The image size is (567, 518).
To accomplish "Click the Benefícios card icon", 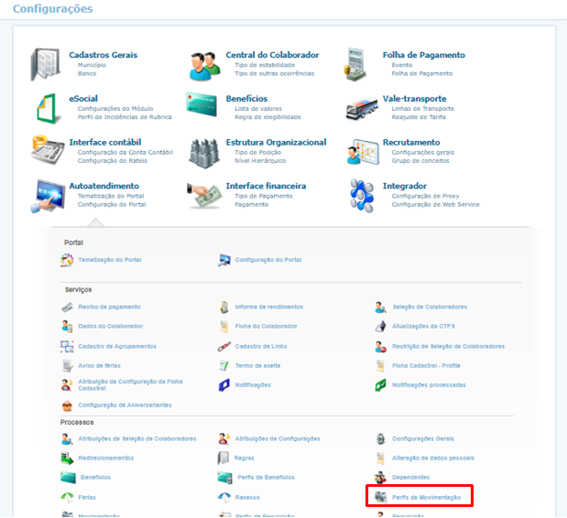I will coord(202,104).
